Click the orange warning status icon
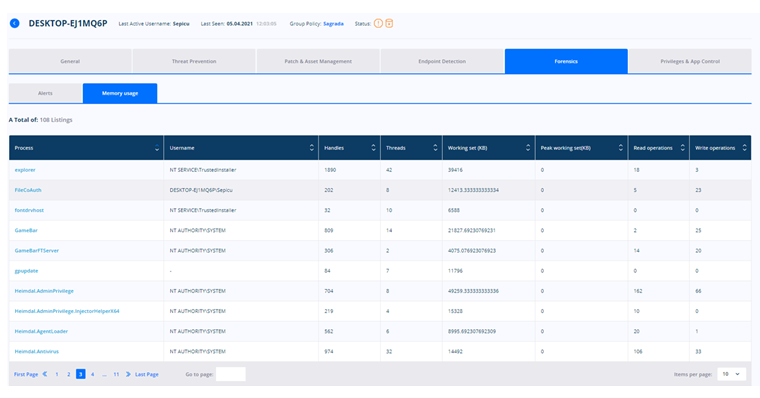 click(378, 23)
